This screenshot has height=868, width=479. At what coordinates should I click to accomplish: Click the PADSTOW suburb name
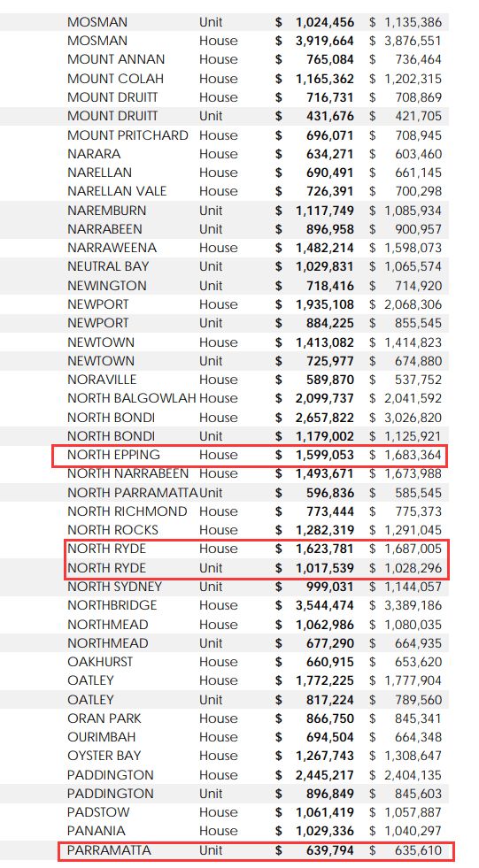pyautogui.click(x=98, y=812)
